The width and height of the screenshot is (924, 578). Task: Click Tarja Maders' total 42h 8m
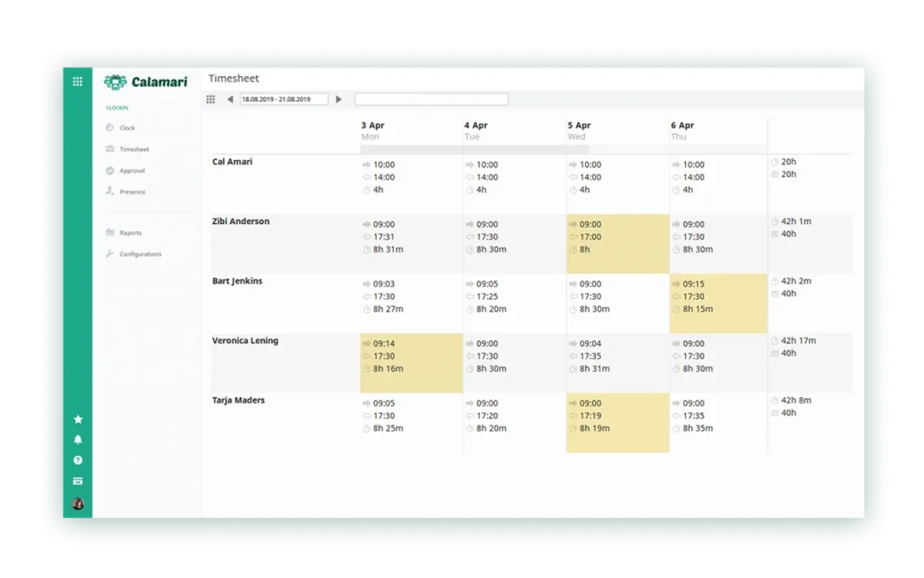click(x=796, y=400)
